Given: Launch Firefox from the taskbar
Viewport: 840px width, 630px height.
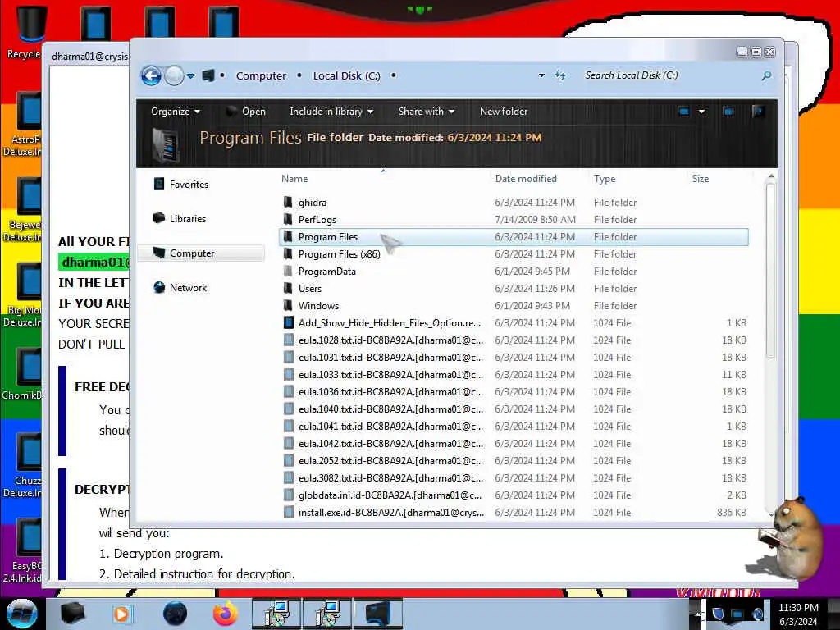Looking at the screenshot, I should (225, 614).
